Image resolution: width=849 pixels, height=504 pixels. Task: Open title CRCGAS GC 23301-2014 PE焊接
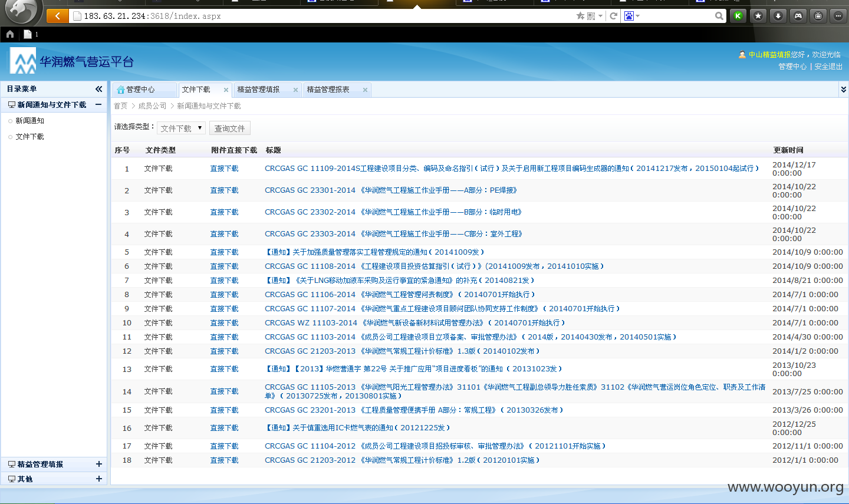(x=391, y=190)
